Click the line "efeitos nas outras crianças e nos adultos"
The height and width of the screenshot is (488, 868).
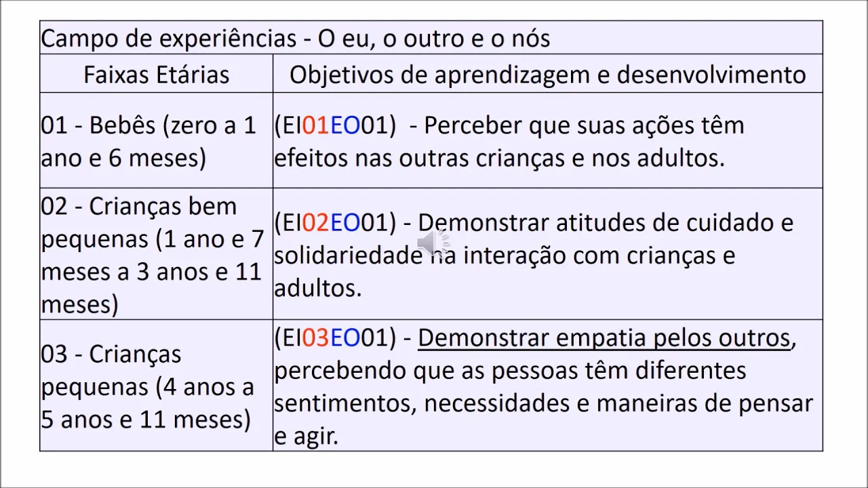point(499,158)
